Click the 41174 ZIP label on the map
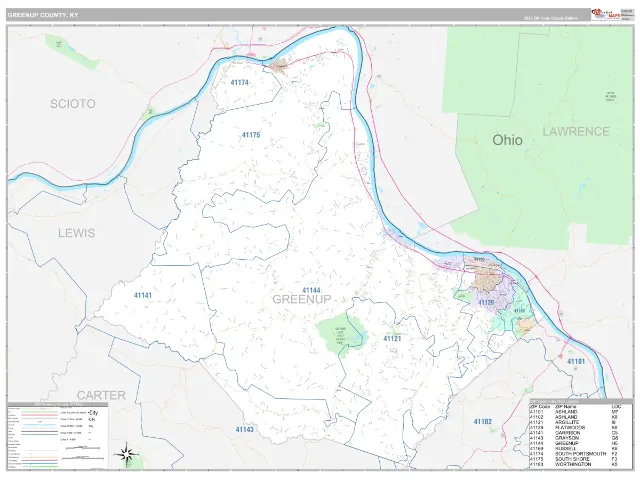The width and height of the screenshot is (640, 480). point(240,82)
